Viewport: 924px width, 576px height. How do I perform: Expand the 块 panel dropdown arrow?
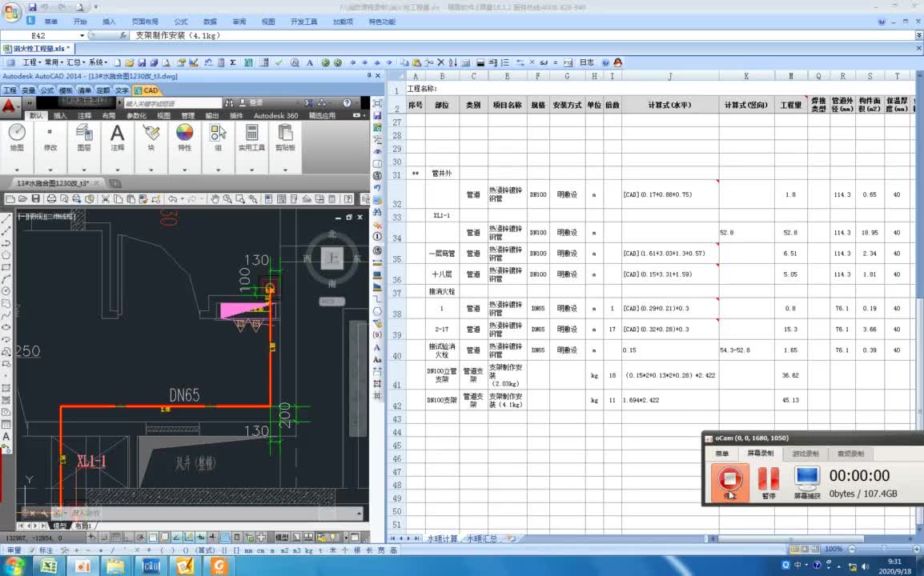click(151, 170)
